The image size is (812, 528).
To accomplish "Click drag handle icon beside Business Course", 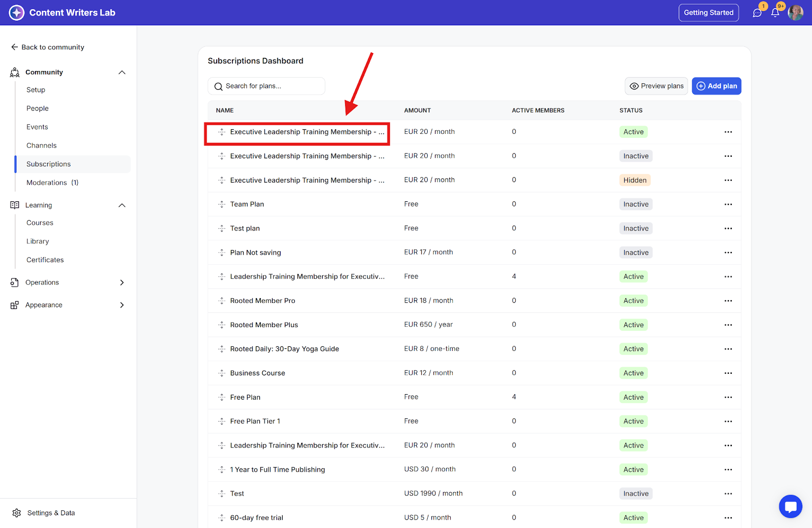I will (x=222, y=373).
